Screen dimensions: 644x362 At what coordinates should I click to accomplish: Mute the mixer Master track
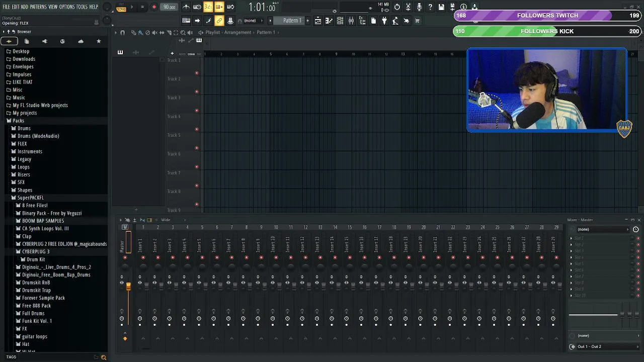click(x=125, y=257)
